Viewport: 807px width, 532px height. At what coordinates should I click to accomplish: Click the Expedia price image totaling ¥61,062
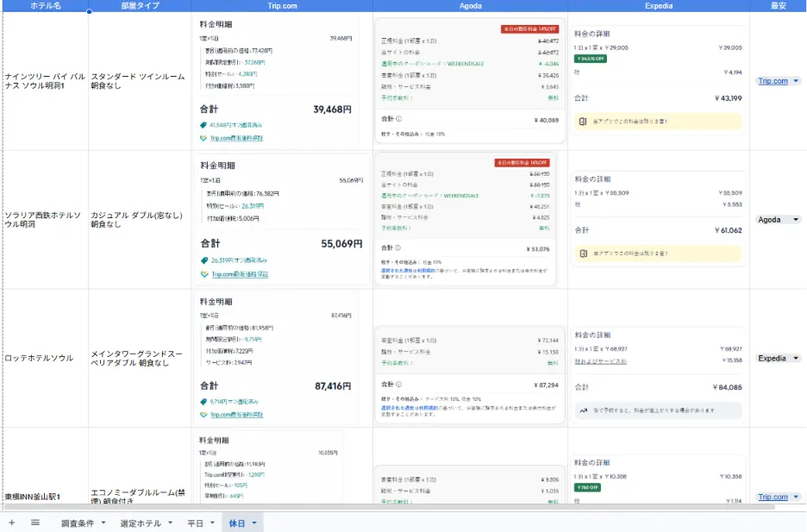(658, 219)
